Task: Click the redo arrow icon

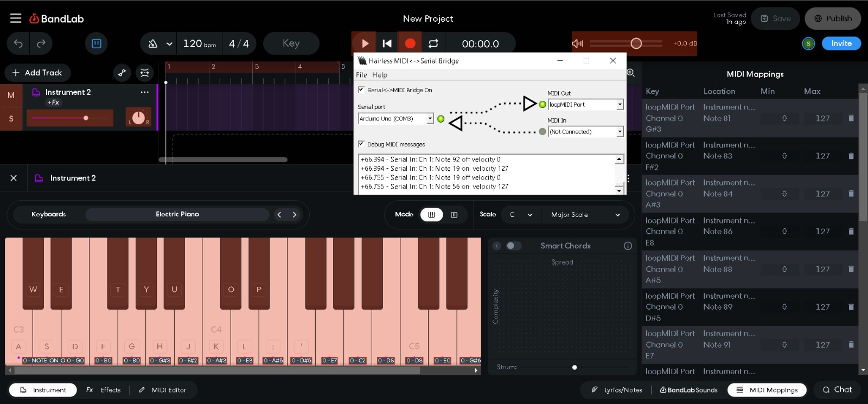Action: (x=41, y=43)
